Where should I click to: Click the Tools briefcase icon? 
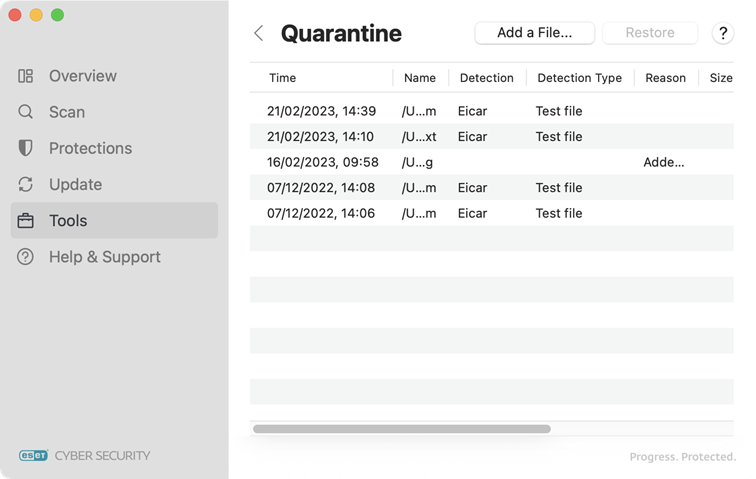tap(26, 220)
